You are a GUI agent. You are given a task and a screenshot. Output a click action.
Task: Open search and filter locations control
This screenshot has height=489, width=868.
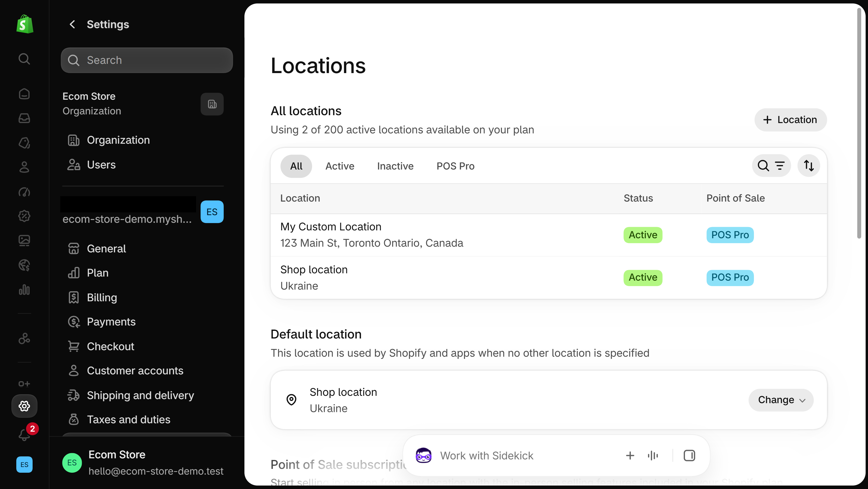(x=771, y=166)
